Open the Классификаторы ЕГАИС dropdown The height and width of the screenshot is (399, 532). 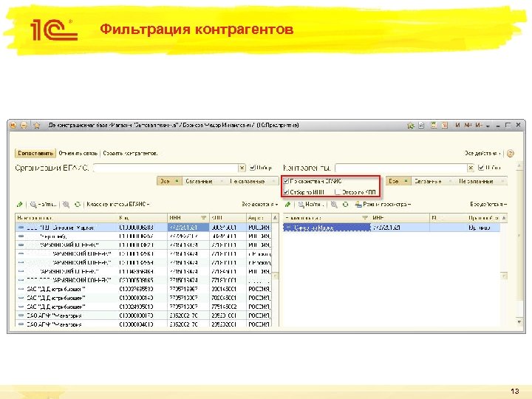point(118,204)
